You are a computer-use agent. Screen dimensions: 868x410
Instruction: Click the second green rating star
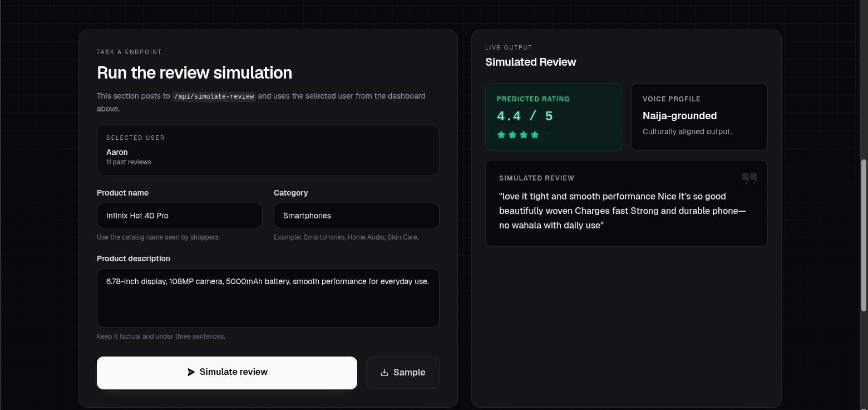coord(512,135)
